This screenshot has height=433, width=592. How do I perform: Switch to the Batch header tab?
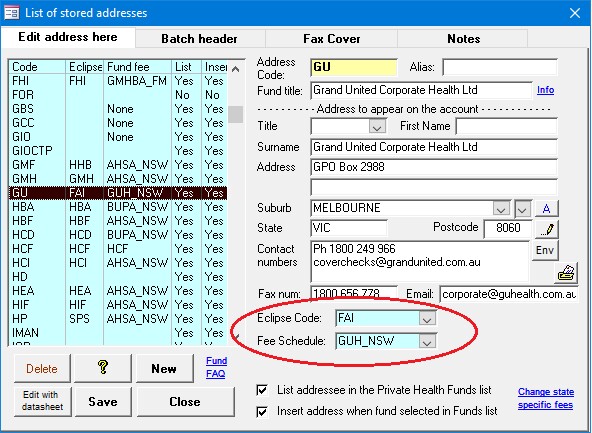[x=199, y=39]
